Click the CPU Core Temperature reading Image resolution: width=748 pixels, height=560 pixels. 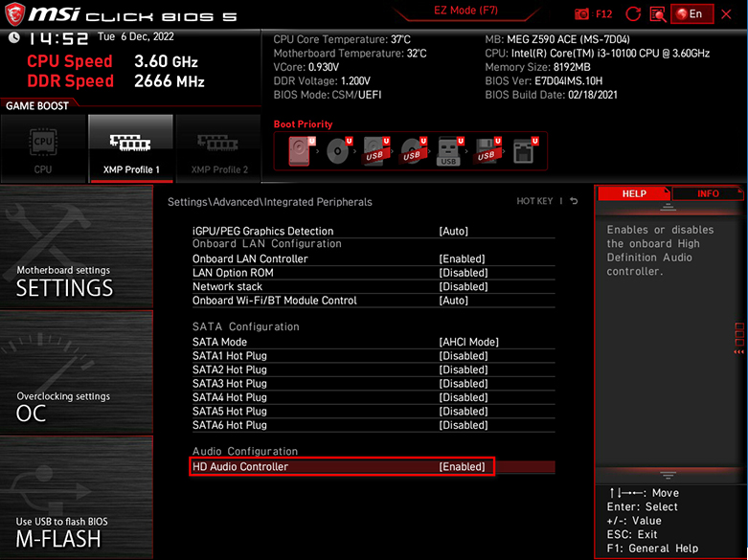(x=342, y=39)
